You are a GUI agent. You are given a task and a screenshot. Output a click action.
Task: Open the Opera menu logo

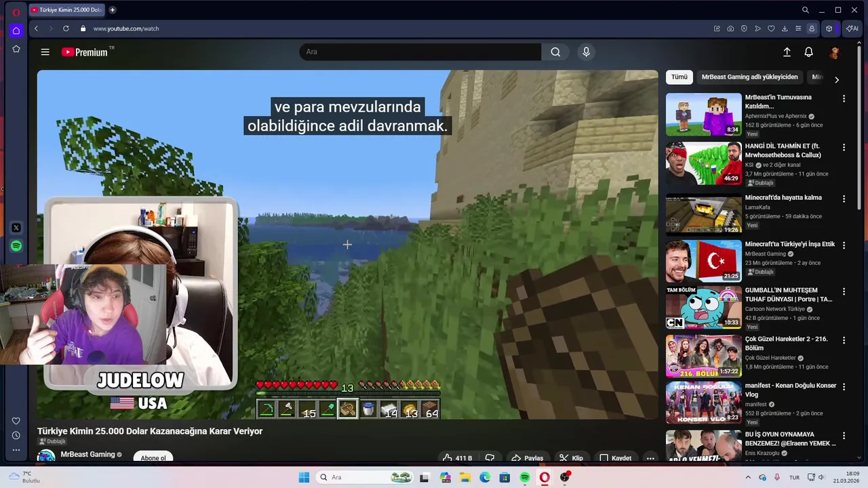pos(16,12)
